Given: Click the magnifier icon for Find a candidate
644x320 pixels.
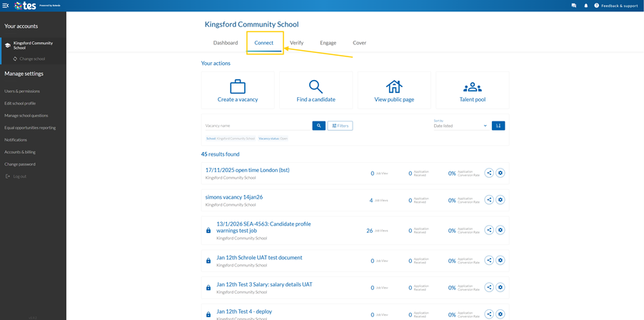Looking at the screenshot, I should 316,86.
